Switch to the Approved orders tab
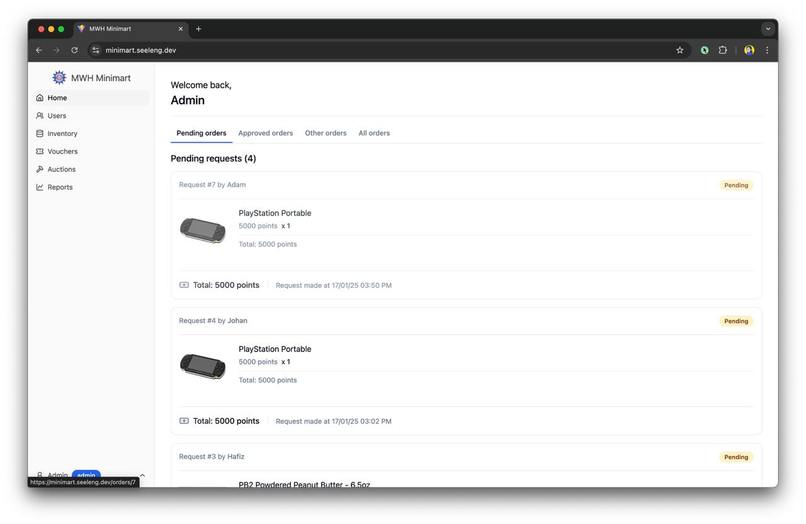The width and height of the screenshot is (806, 524). tap(265, 133)
